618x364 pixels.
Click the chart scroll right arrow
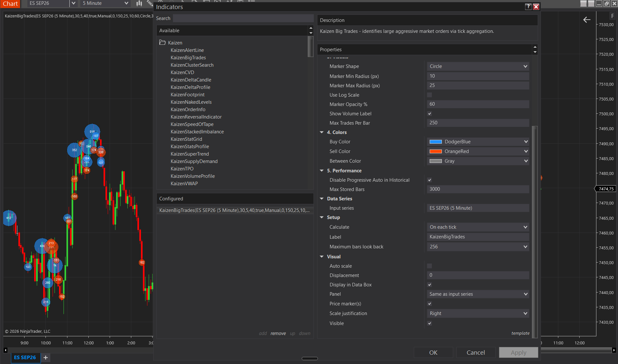click(614, 350)
